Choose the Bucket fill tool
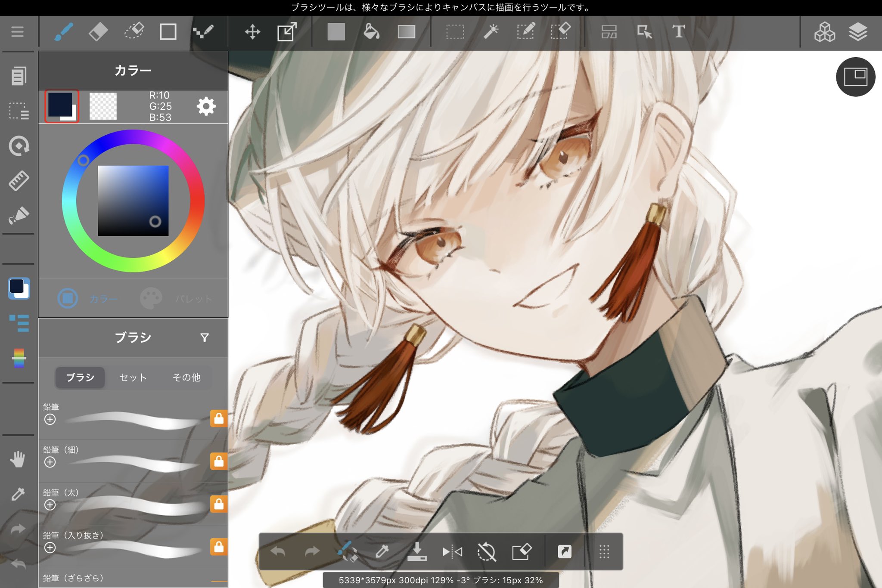882x588 pixels. click(x=371, y=32)
